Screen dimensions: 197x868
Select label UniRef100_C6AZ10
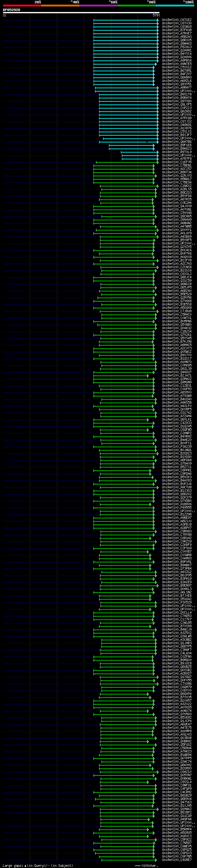pos(177,772)
